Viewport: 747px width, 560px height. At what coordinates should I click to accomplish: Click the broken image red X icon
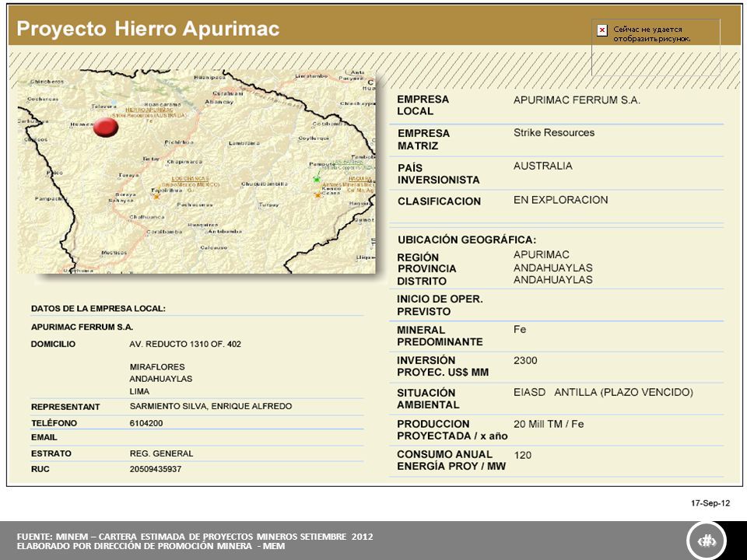pos(602,30)
